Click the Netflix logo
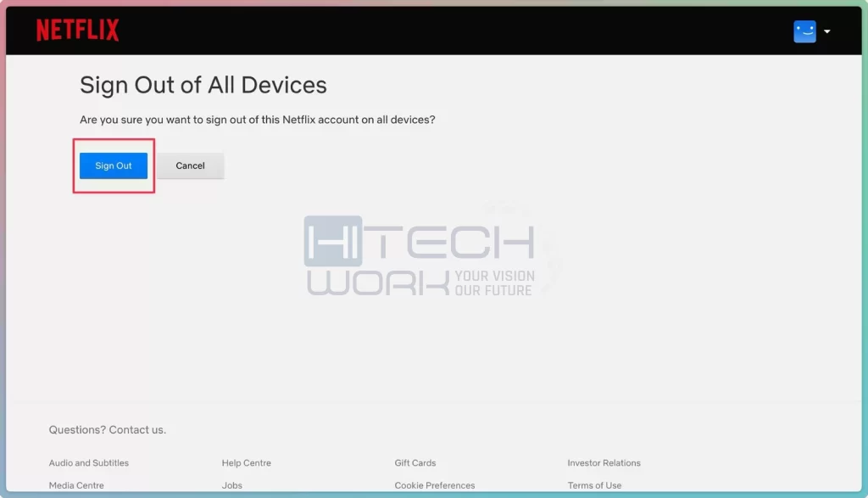The image size is (868, 498). click(x=77, y=30)
